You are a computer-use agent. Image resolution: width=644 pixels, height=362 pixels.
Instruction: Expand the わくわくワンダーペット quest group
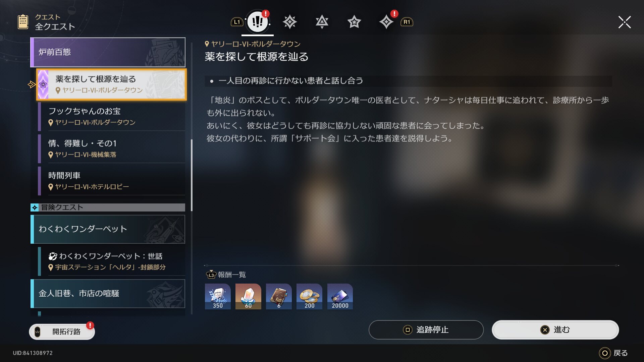(108, 229)
